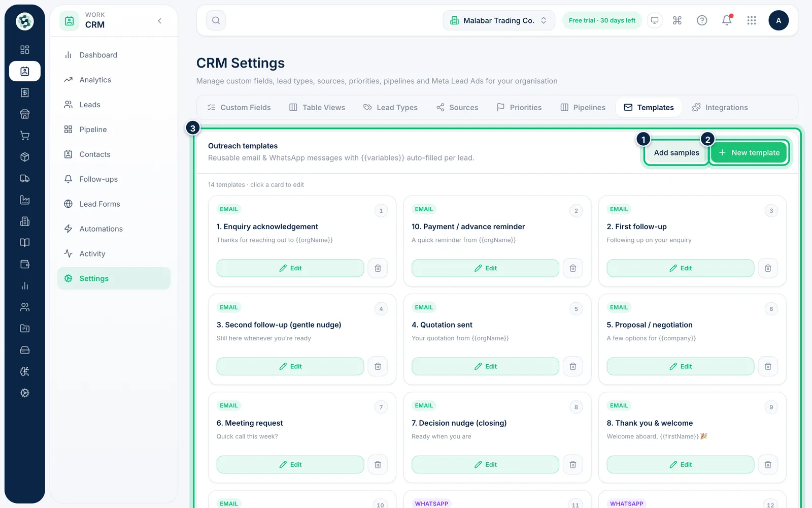Go to Analytics in the sidebar
This screenshot has height=508, width=812.
tap(114, 80)
